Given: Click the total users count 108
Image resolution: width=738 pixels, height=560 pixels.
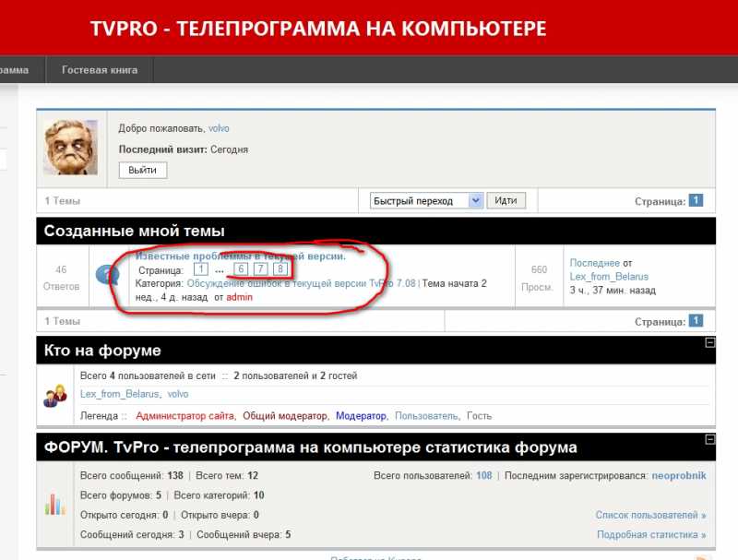Looking at the screenshot, I should pos(483,475).
